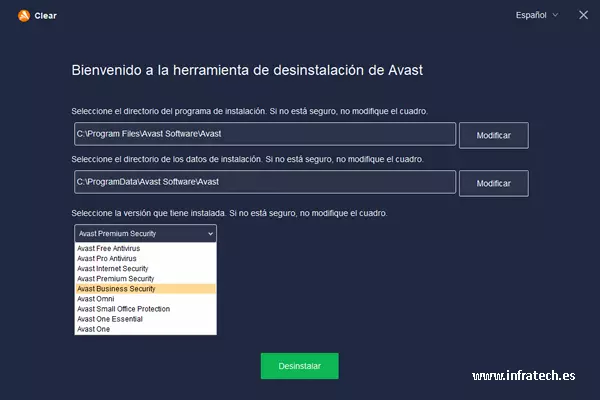Pick the highlighted Avast Business Security option
The height and width of the screenshot is (400, 600).
coord(145,289)
